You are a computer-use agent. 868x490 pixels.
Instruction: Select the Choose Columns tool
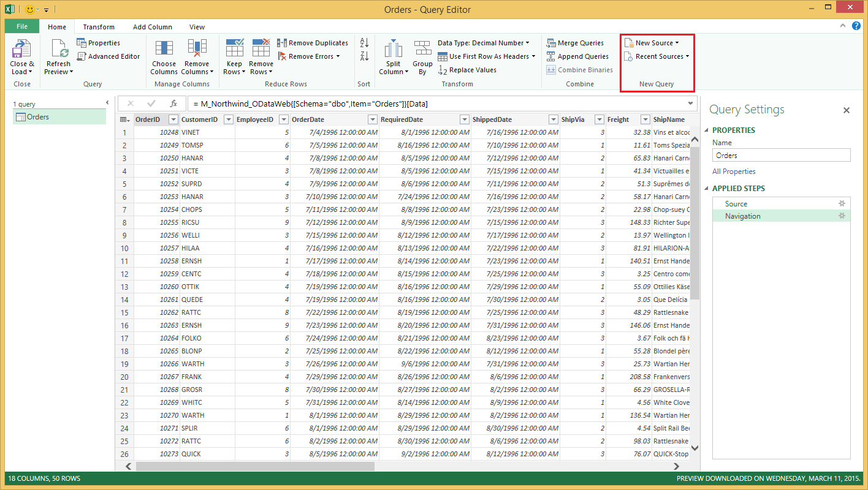tap(164, 56)
